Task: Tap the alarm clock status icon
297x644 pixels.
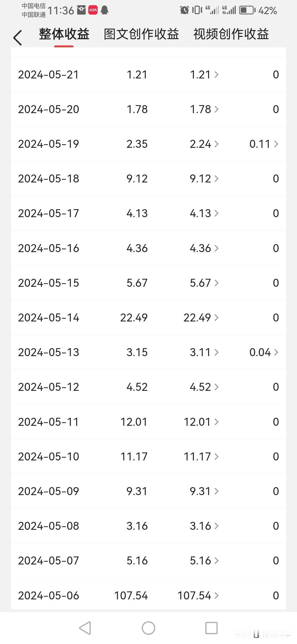Action: click(x=184, y=10)
